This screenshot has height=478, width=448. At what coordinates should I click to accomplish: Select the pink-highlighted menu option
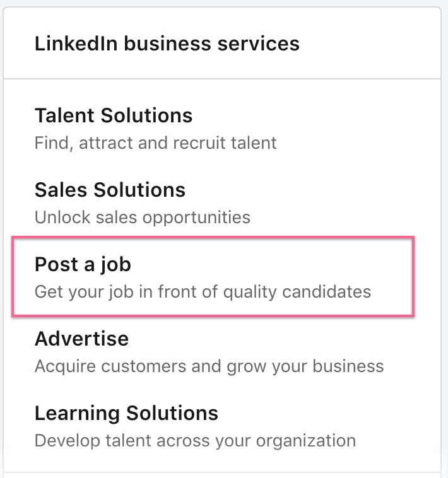coord(213,276)
